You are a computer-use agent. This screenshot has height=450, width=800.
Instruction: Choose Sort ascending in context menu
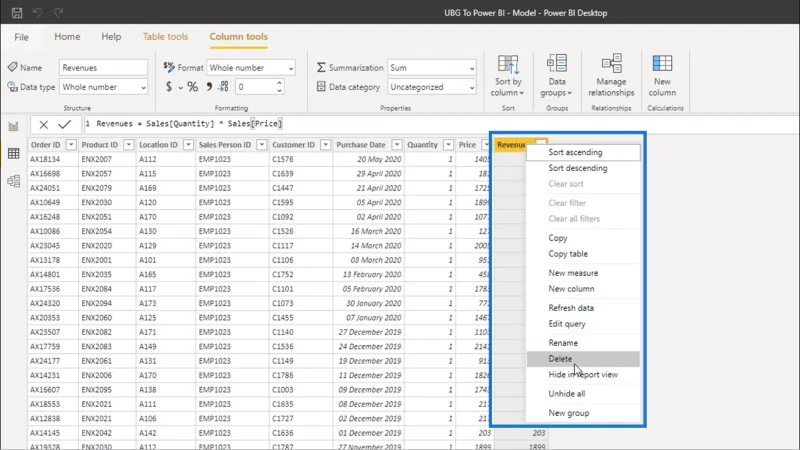point(583,152)
